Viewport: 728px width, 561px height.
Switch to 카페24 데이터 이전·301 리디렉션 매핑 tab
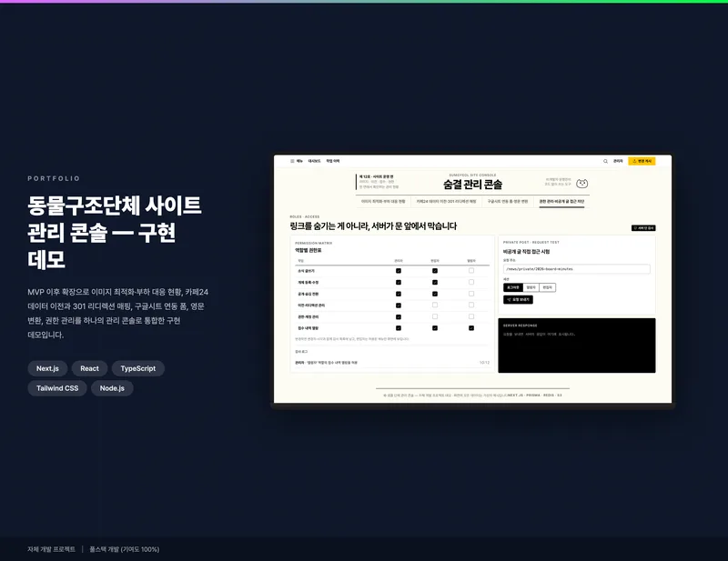[446, 201]
